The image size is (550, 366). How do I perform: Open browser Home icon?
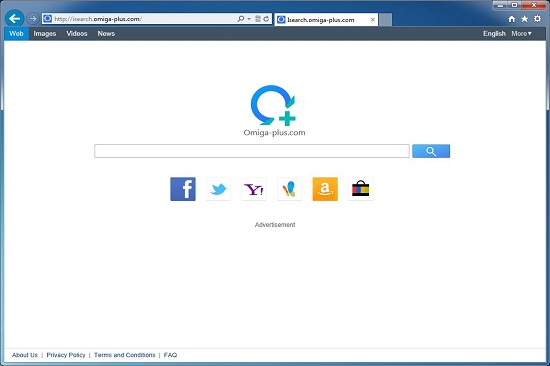[512, 19]
